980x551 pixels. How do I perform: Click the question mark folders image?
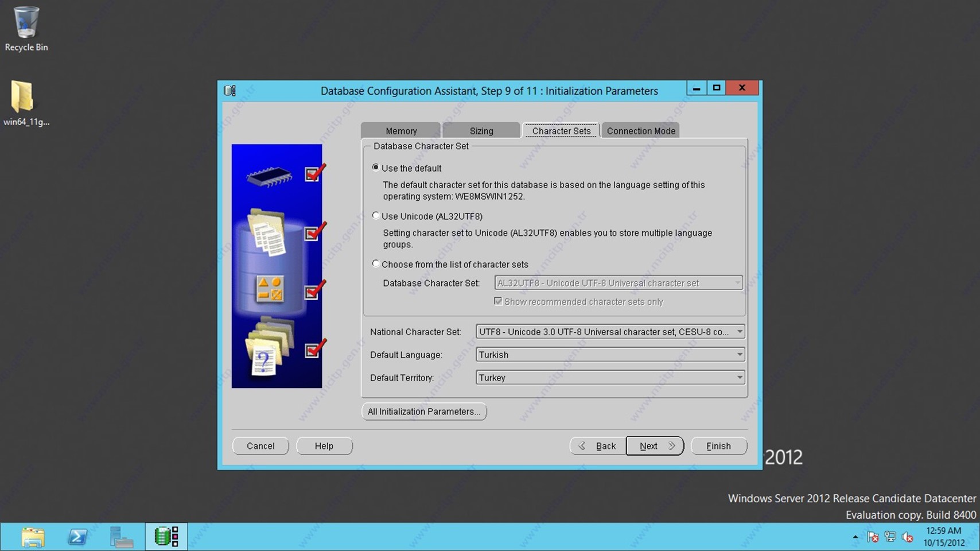[269, 348]
